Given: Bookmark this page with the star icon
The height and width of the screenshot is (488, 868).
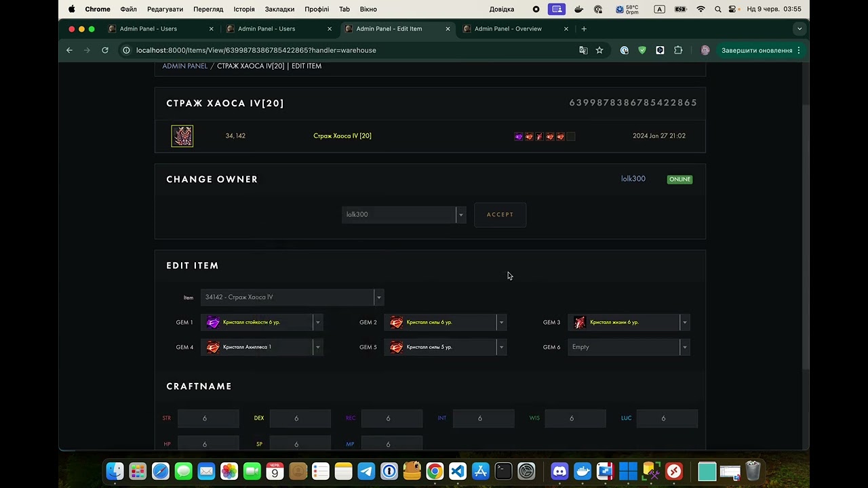Looking at the screenshot, I should [x=599, y=50].
